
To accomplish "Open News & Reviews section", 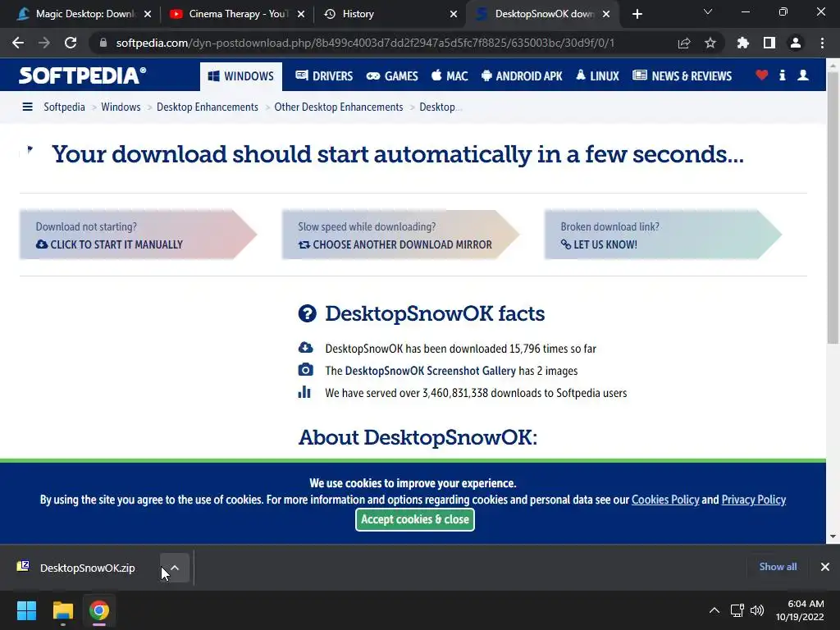I will pos(682,76).
